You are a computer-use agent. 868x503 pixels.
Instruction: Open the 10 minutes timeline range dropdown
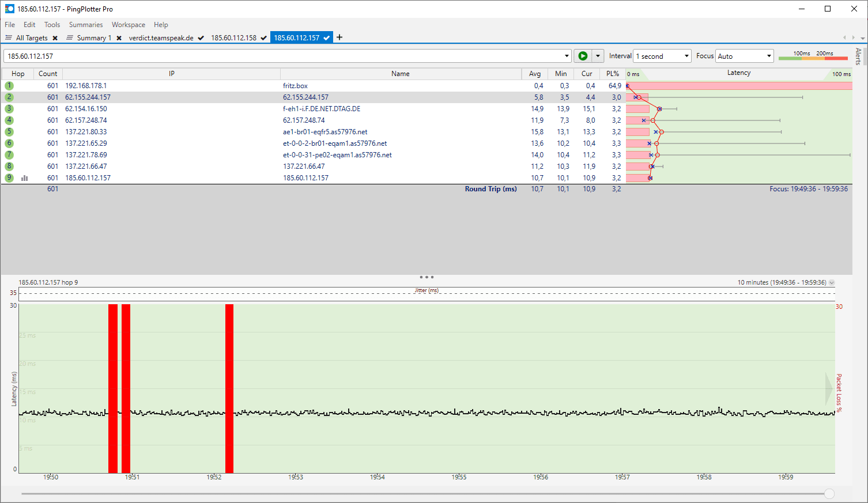pyautogui.click(x=832, y=283)
